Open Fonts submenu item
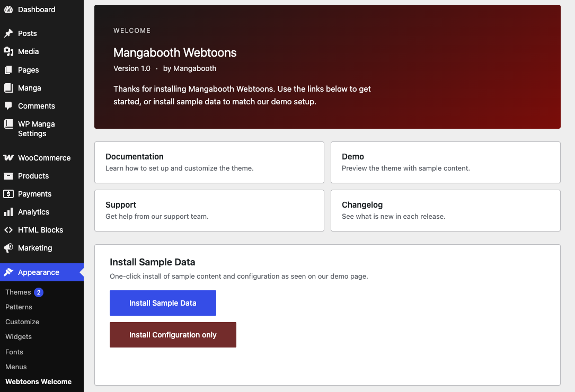This screenshot has height=392, width=575. 14,352
